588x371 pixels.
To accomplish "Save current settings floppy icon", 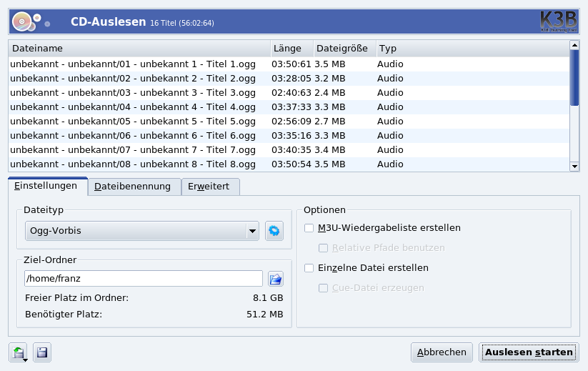I will point(42,352).
